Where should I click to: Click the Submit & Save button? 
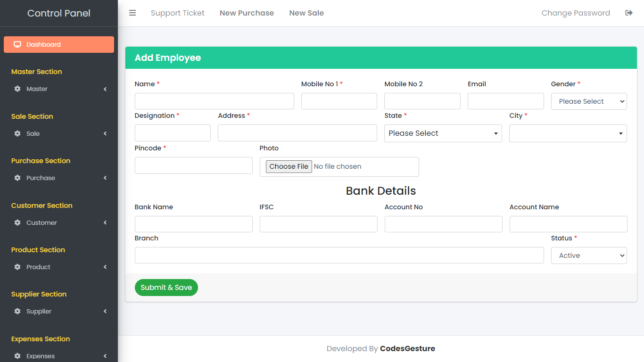166,288
